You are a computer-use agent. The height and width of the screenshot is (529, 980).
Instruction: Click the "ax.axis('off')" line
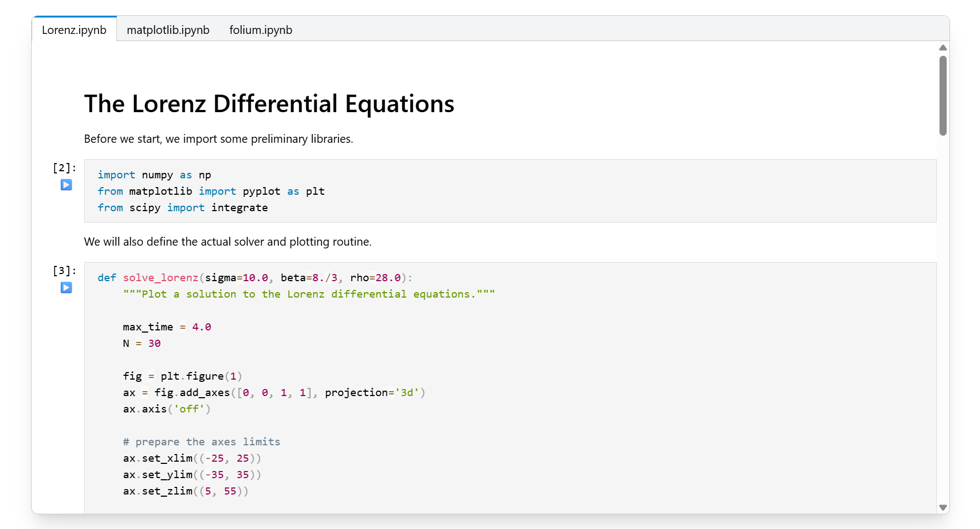[x=167, y=409]
